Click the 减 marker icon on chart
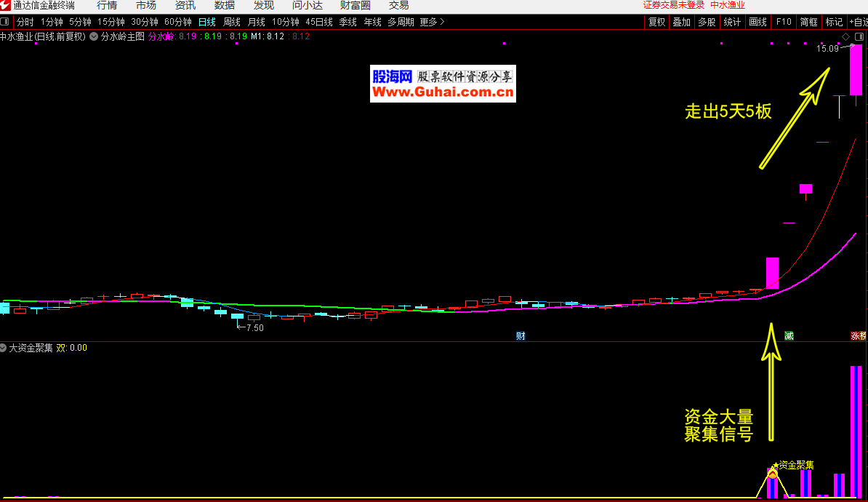Screen dimensions: 868x502 point(789,336)
